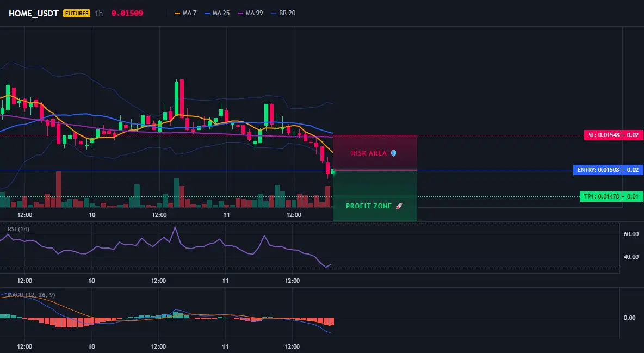Toggle the MA 25 legend entry
The image size is (644, 353).
point(217,13)
